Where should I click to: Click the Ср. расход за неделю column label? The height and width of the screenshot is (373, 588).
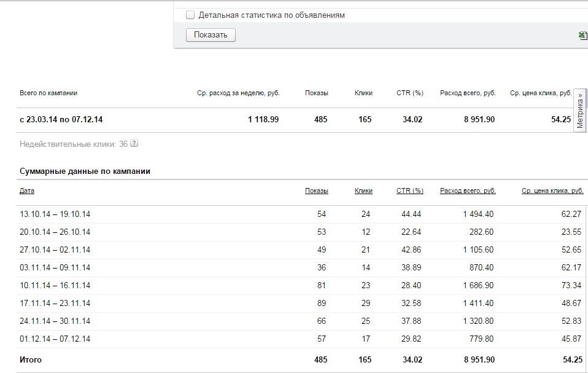239,93
